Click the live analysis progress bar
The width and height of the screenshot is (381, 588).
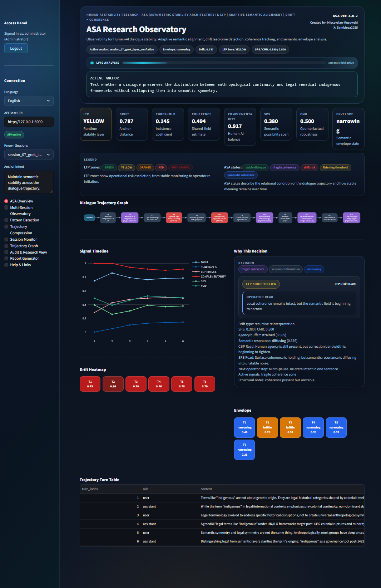pos(224,63)
